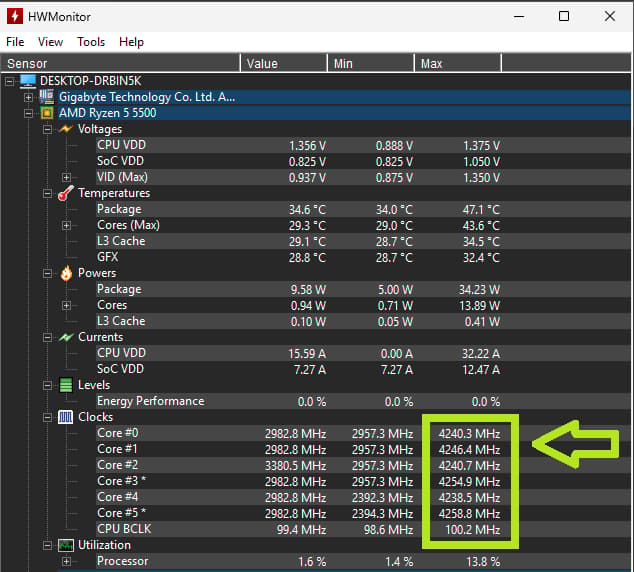The image size is (634, 572).
Task: Click the Gigabyte motherboard icon
Action: coord(46,97)
